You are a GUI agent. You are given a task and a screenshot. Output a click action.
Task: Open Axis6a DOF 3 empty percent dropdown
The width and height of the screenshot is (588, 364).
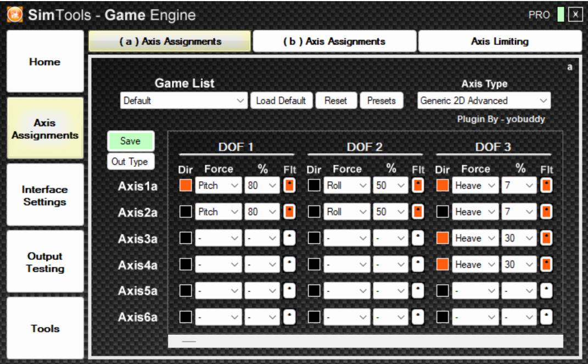tap(519, 317)
